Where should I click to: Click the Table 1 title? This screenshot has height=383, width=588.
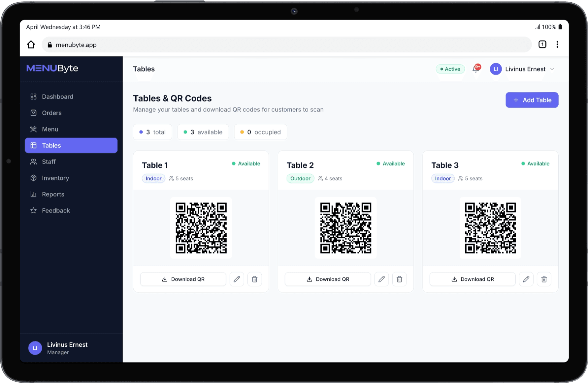click(155, 165)
